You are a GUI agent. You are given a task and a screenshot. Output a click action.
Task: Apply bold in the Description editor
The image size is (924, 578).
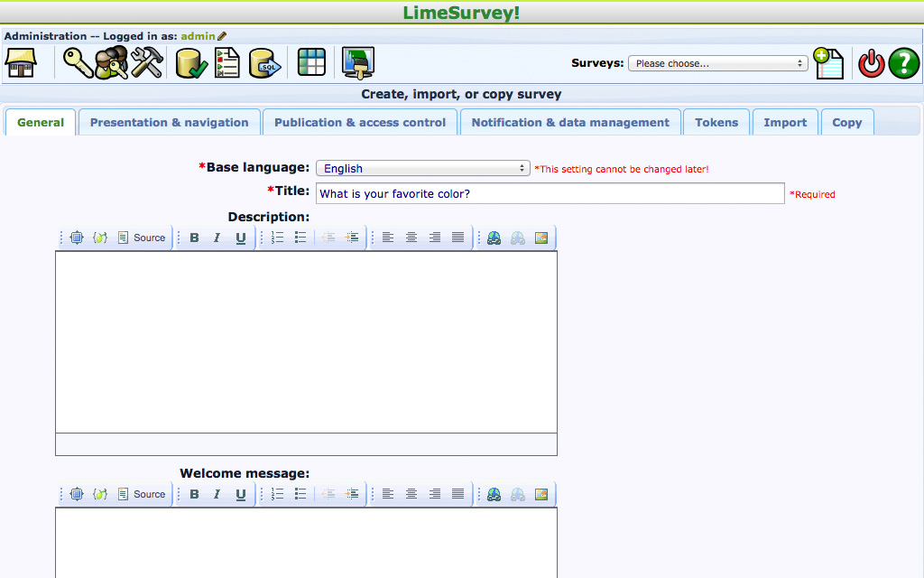[195, 238]
